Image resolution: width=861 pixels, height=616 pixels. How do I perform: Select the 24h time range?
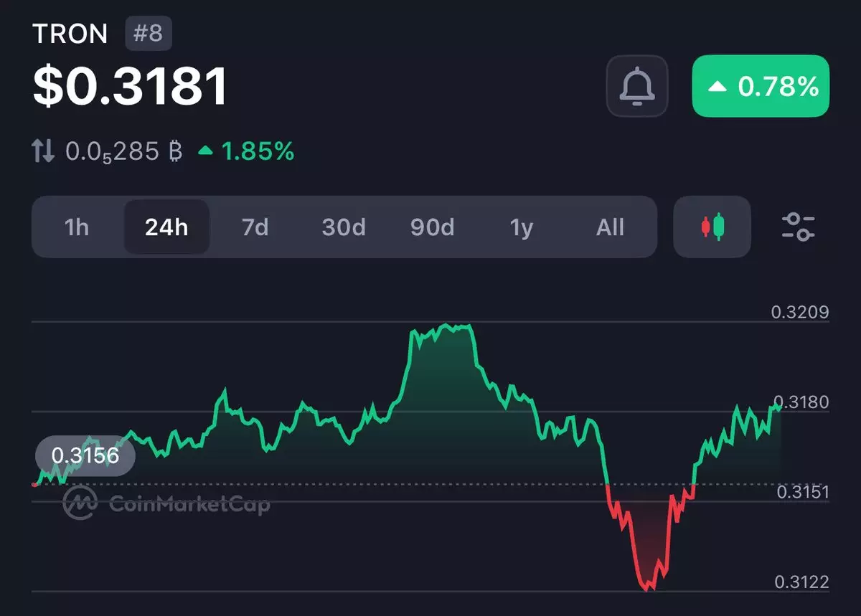point(166,227)
